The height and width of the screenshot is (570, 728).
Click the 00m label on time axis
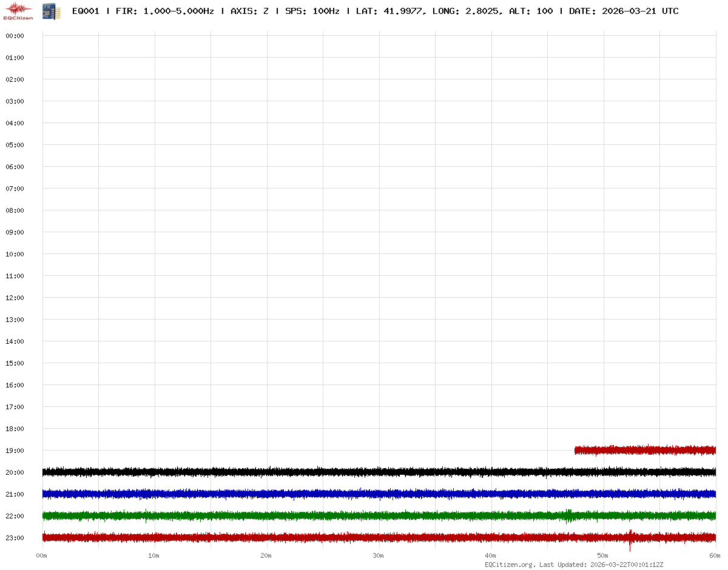42,555
